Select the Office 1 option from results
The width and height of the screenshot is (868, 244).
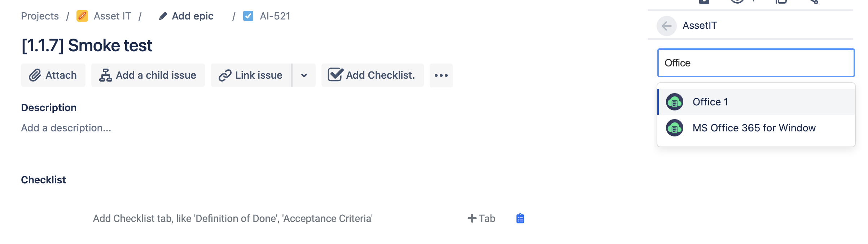coord(710,102)
